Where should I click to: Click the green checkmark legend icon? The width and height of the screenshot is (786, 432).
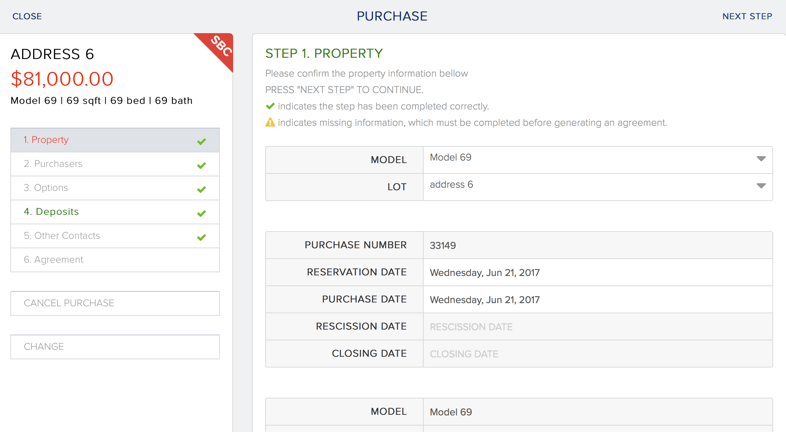click(x=270, y=106)
